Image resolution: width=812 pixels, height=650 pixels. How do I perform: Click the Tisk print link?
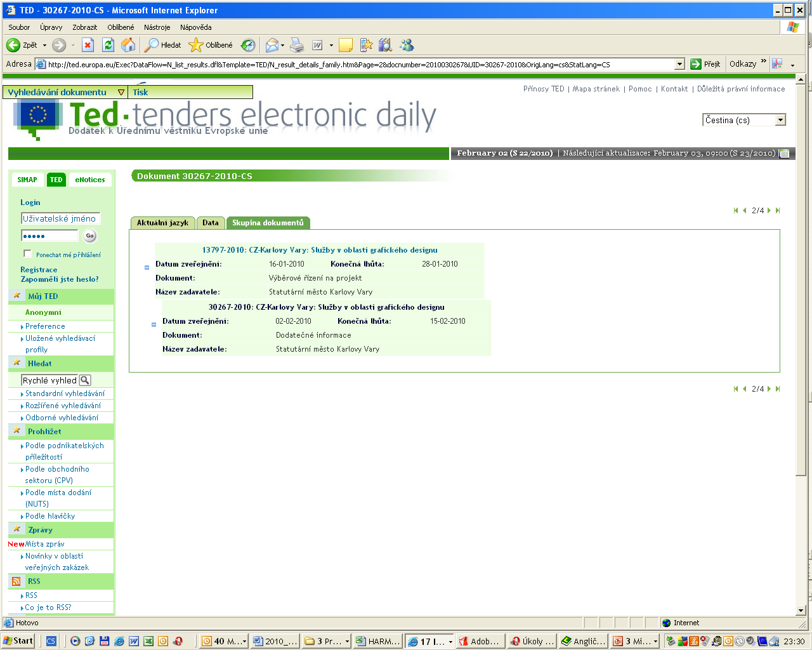point(140,93)
